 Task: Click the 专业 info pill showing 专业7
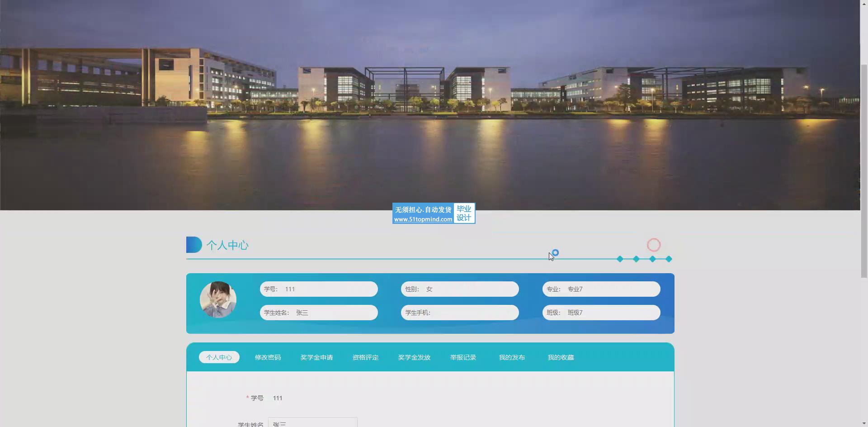[601, 289]
